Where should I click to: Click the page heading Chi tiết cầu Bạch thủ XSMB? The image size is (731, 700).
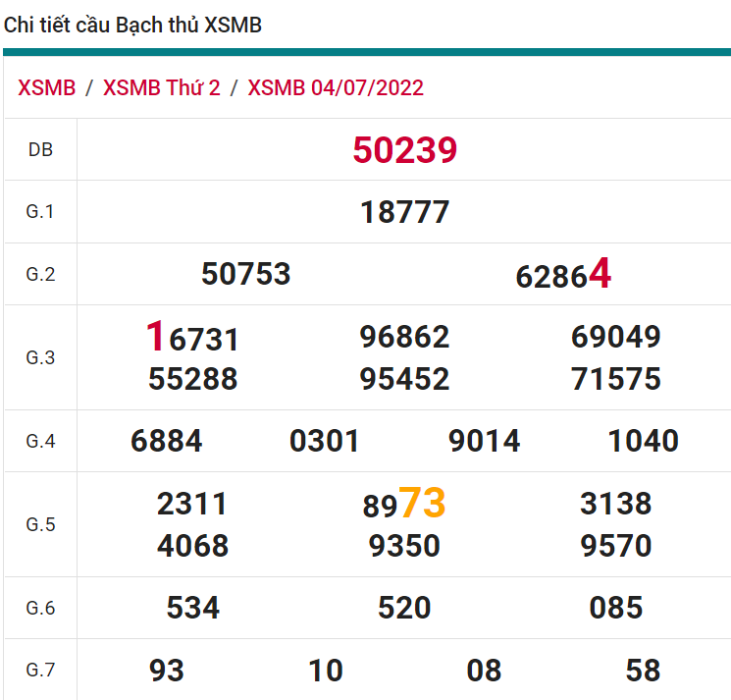133,26
